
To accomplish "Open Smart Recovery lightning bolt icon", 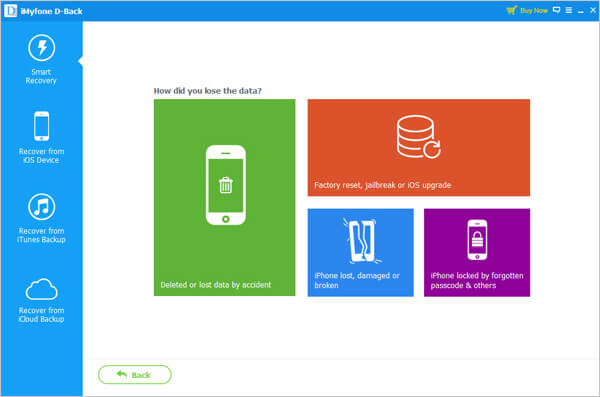I will (x=41, y=48).
